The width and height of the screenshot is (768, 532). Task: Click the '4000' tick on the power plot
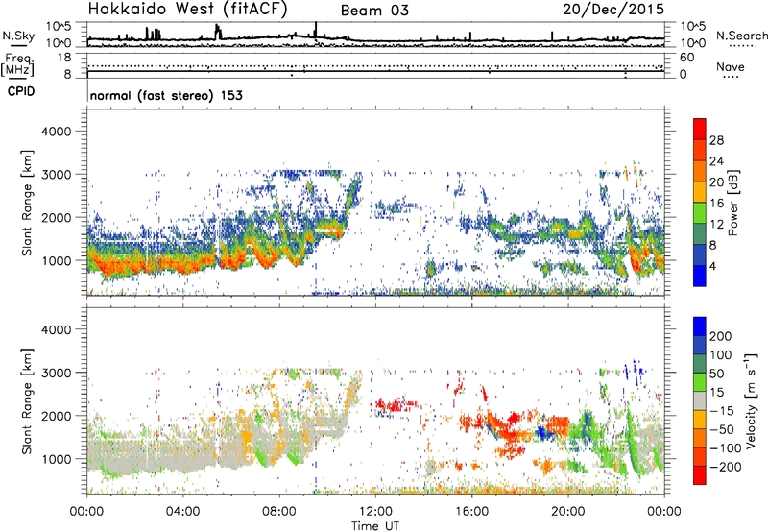pos(57,132)
